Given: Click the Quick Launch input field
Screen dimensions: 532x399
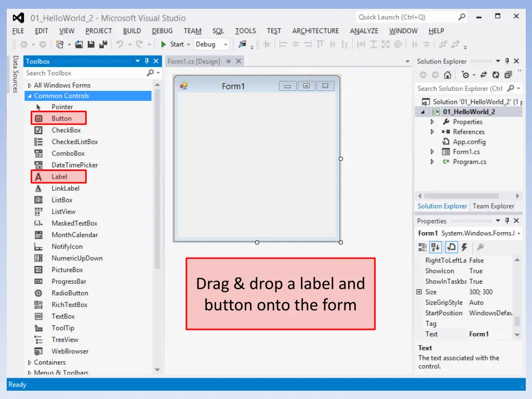Looking at the screenshot, I should (x=406, y=17).
